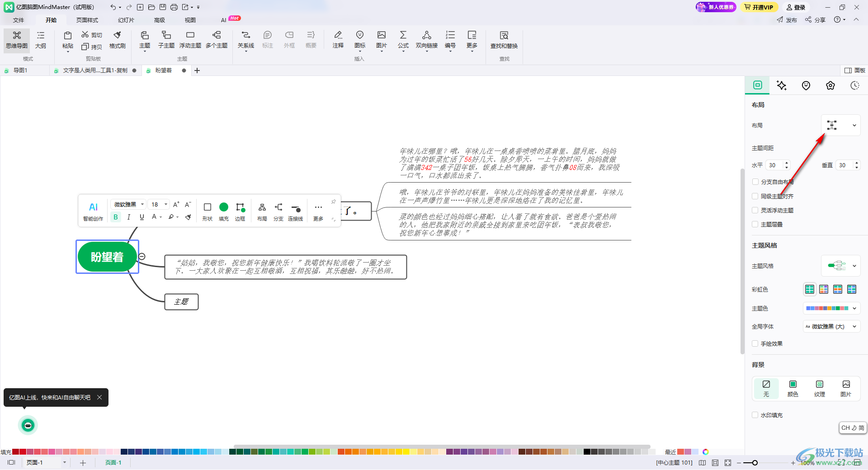
Task: Open Connector line style in floating toolbar
Action: click(x=295, y=211)
